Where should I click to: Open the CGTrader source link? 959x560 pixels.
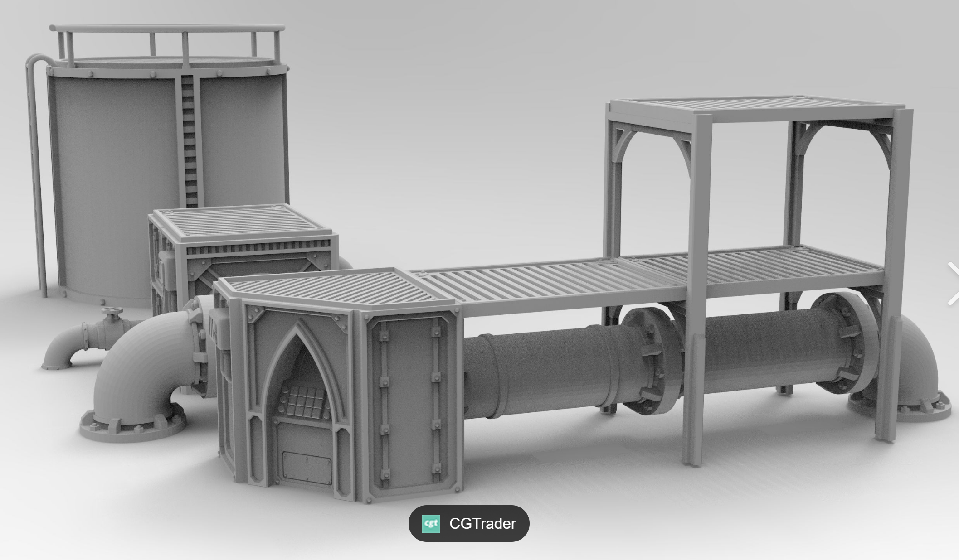click(x=468, y=523)
